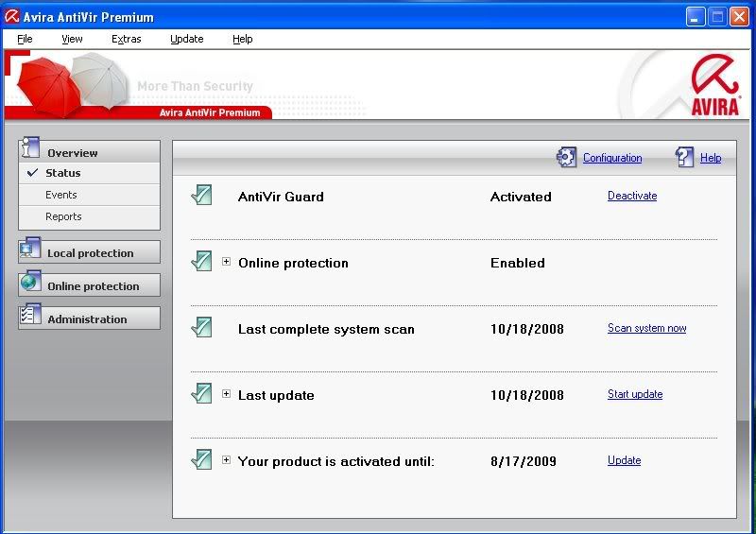Click the Help question mark icon

684,157
